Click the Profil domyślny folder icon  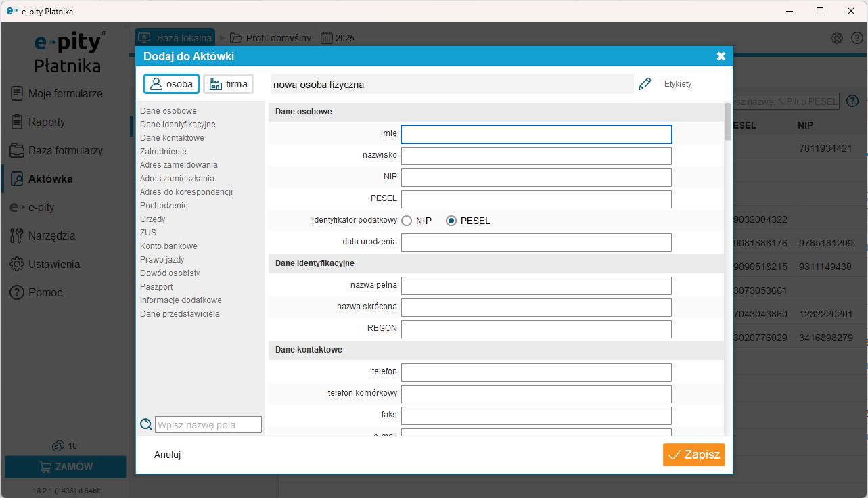point(236,38)
